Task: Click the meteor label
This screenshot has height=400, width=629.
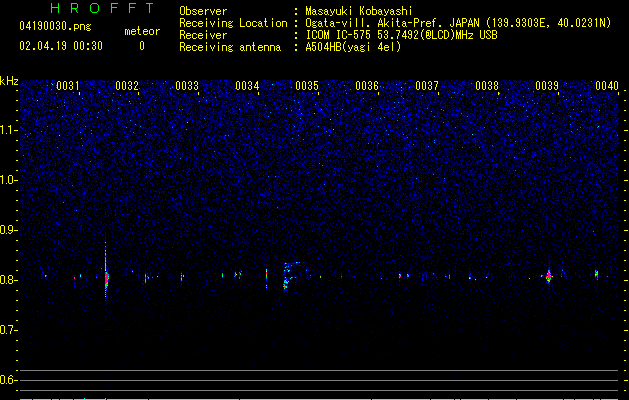Action: tap(142, 31)
